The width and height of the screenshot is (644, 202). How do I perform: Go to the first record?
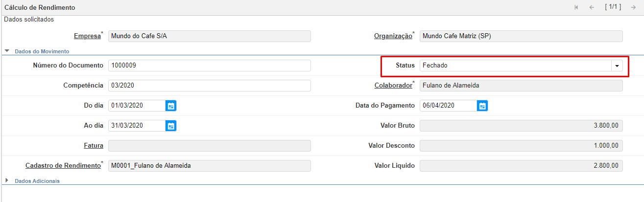576,7
